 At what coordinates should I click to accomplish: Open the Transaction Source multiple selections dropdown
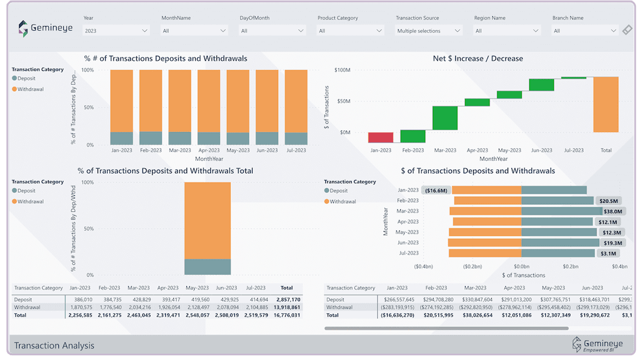click(429, 31)
